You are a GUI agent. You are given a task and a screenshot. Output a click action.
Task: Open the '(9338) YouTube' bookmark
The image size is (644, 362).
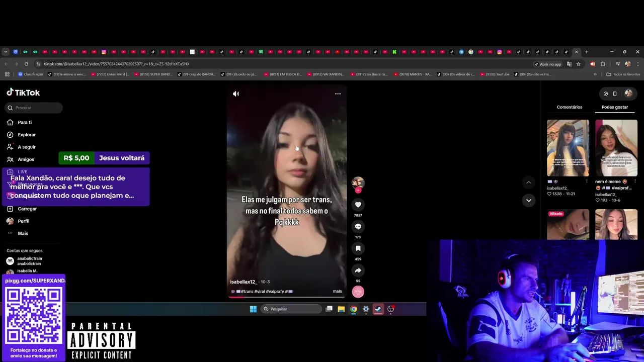click(x=495, y=74)
